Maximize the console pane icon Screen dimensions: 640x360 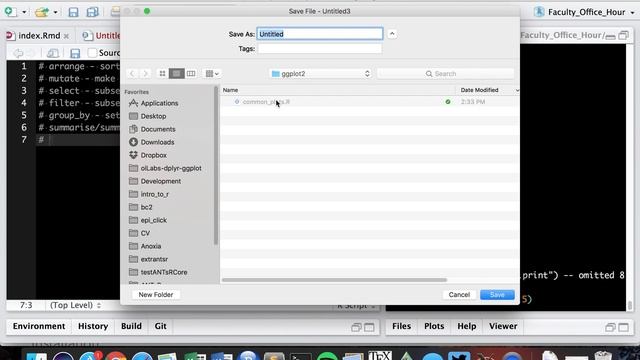click(623, 36)
